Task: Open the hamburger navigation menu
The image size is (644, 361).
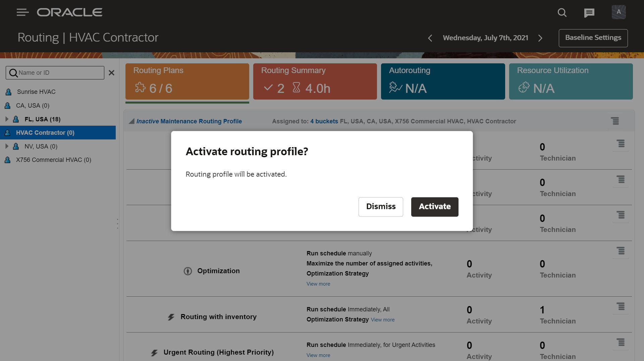Action: point(22,12)
